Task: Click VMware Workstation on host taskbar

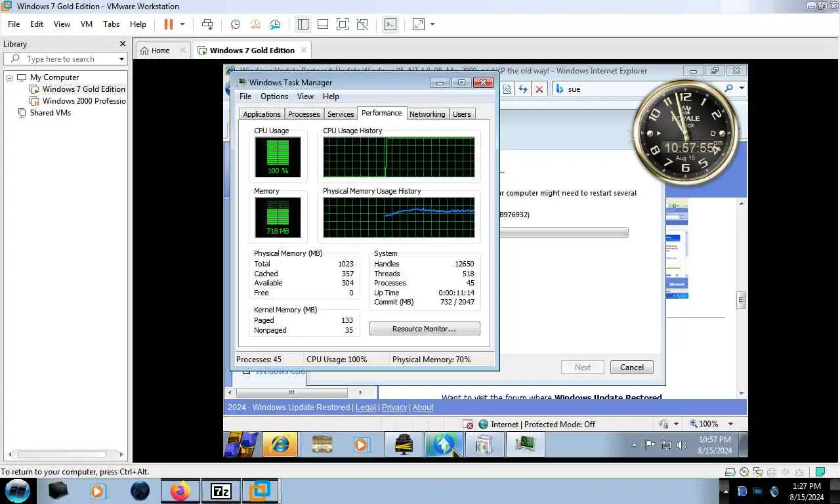Action: 261,491
